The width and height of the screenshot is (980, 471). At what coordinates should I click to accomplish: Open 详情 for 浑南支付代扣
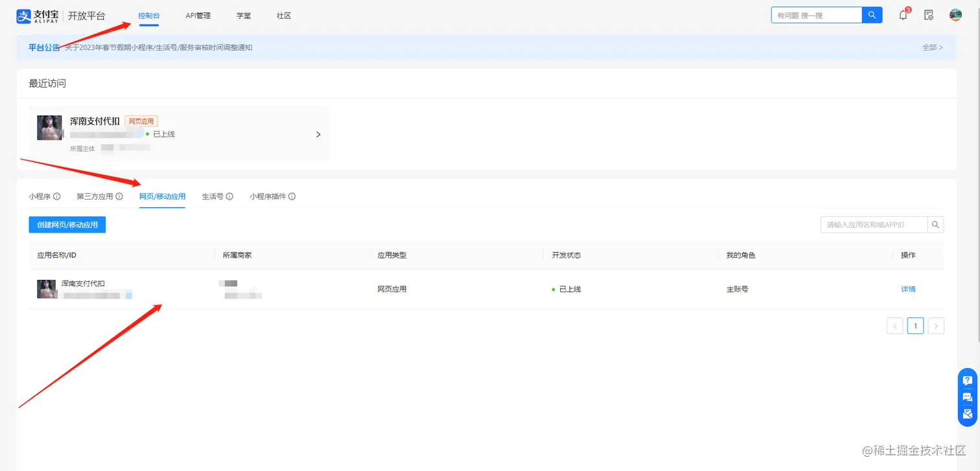908,289
